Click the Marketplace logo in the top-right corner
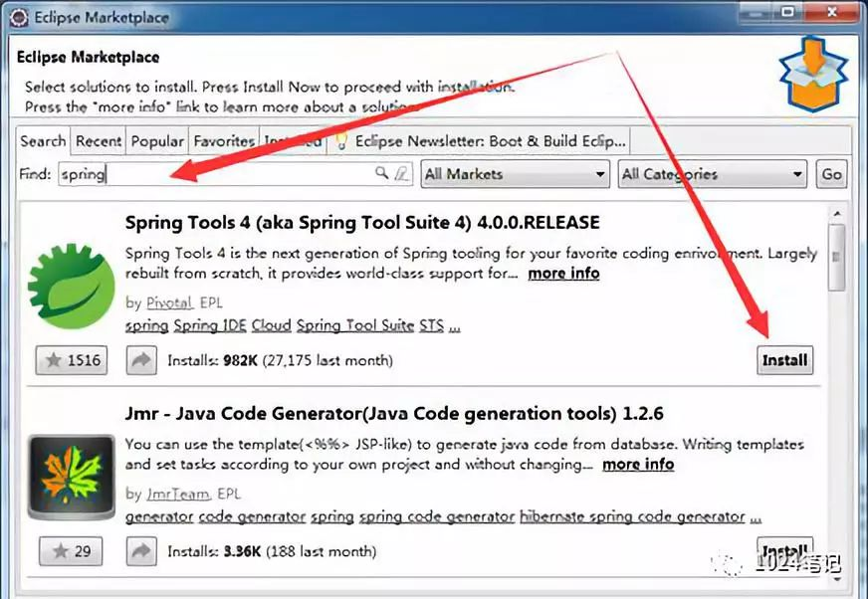868x599 pixels. point(811,75)
